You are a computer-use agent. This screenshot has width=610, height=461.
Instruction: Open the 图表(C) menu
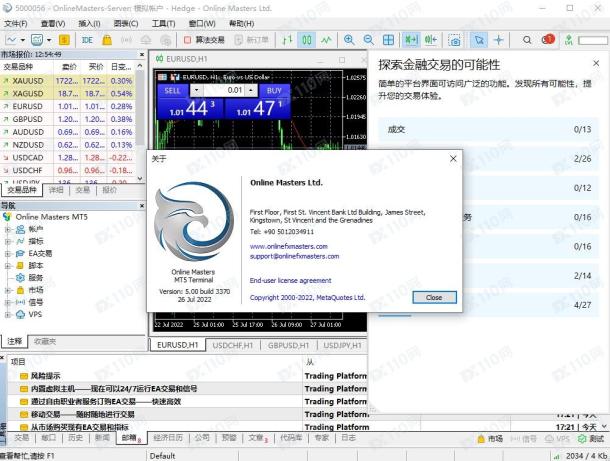(x=126, y=24)
